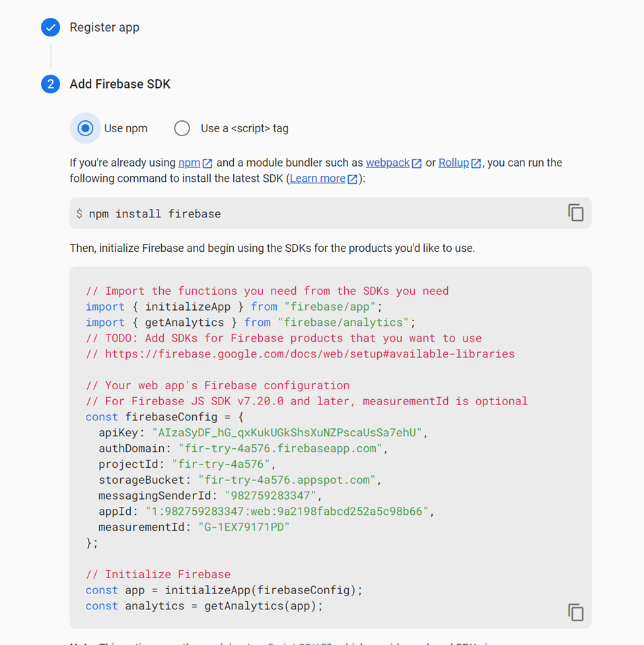Open the Learn more link
This screenshot has height=645, width=644.
[318, 178]
